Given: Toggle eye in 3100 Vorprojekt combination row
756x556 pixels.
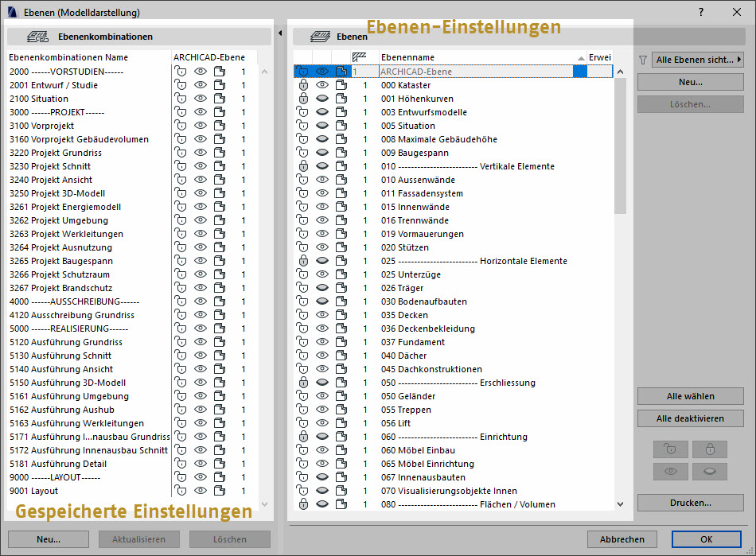Looking at the screenshot, I should (x=200, y=126).
